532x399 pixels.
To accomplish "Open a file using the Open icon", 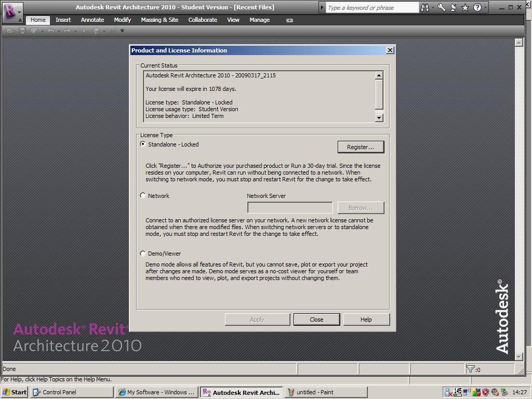I will pos(9,31).
